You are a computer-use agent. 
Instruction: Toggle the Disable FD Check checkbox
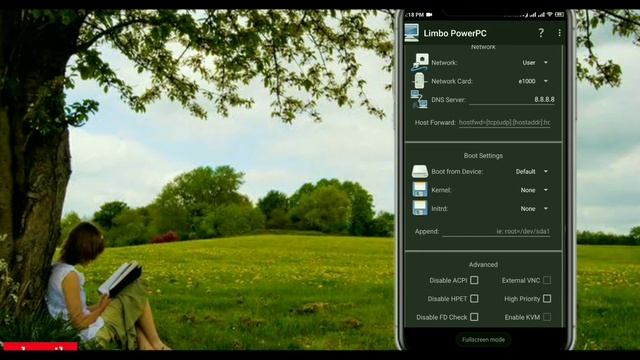474,317
